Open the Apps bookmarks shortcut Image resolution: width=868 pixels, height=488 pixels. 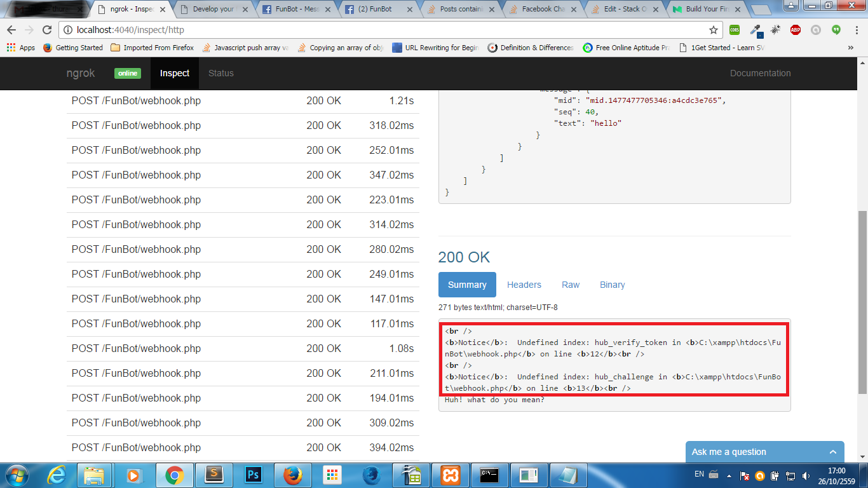coord(21,48)
